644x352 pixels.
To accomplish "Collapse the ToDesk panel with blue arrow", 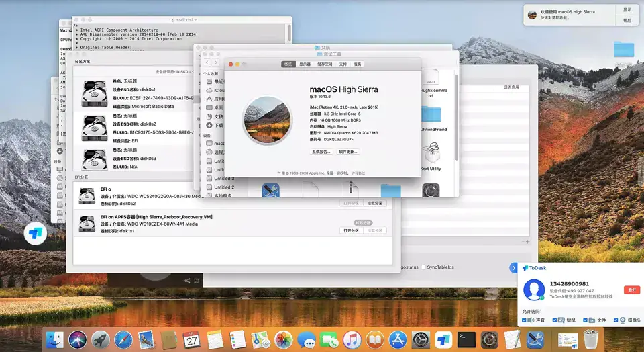I will tap(513, 268).
